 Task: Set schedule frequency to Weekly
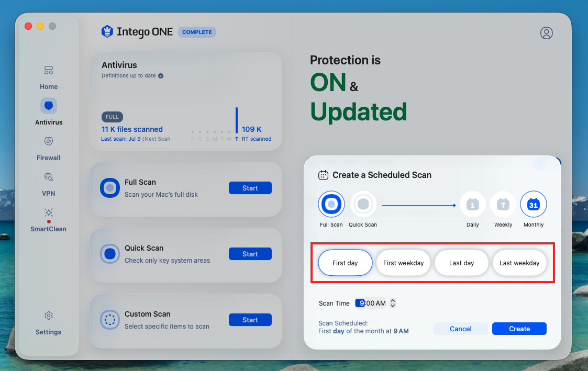503,205
